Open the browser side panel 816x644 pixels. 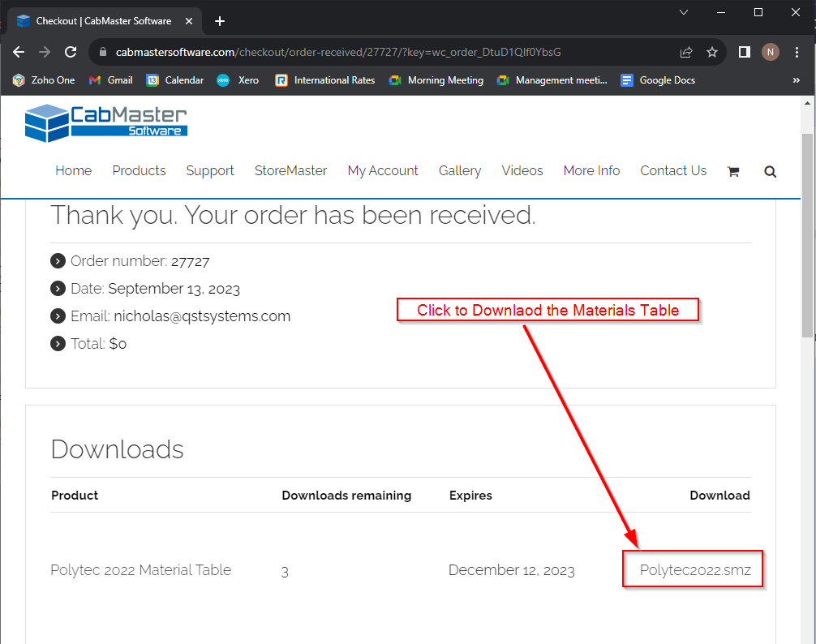(x=744, y=52)
